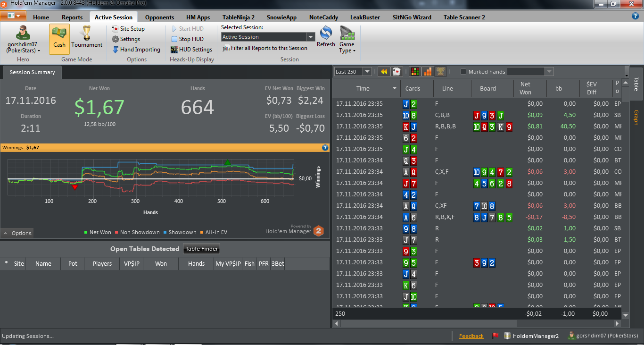The height and width of the screenshot is (345, 644).
Task: Click the orange bar chart icon
Action: click(428, 72)
